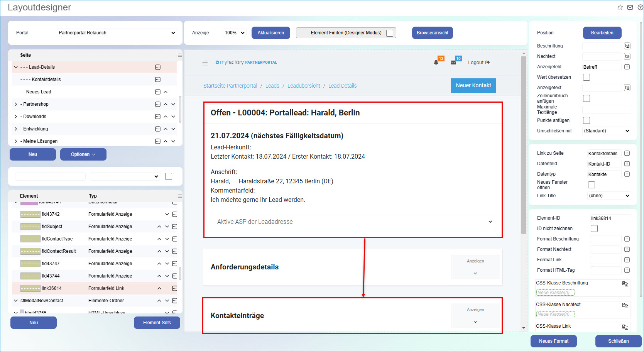
Task: Click the Neuer Kontakt button
Action: (x=473, y=86)
